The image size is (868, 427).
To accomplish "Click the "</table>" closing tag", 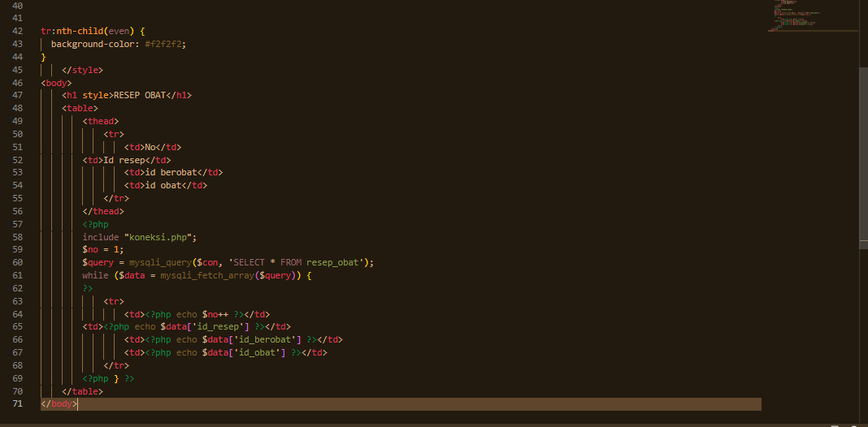I will click(82, 391).
